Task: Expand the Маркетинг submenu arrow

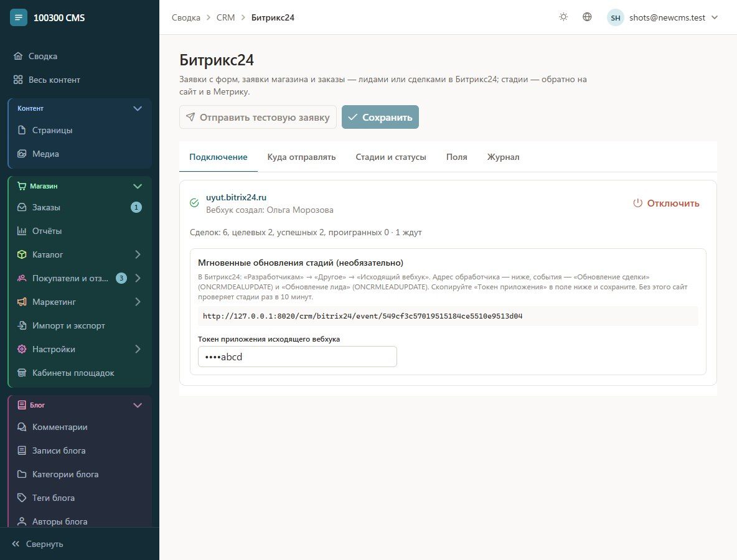Action: (x=138, y=302)
